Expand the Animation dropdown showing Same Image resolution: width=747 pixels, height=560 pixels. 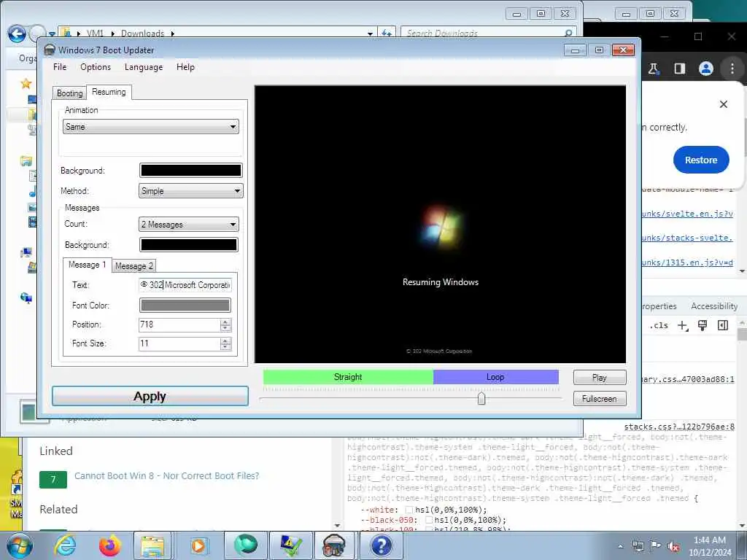[150, 127]
